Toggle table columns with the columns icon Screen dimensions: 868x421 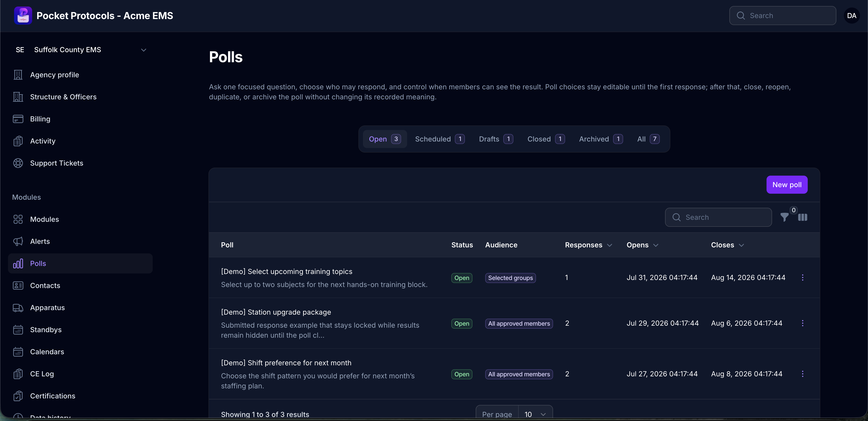point(803,217)
